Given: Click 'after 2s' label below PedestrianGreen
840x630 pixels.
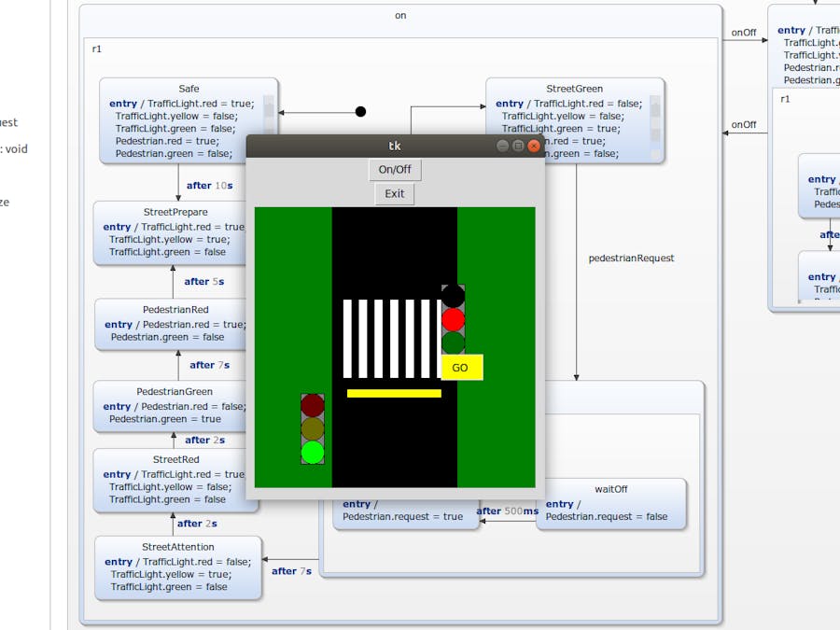Looking at the screenshot, I should tap(204, 440).
